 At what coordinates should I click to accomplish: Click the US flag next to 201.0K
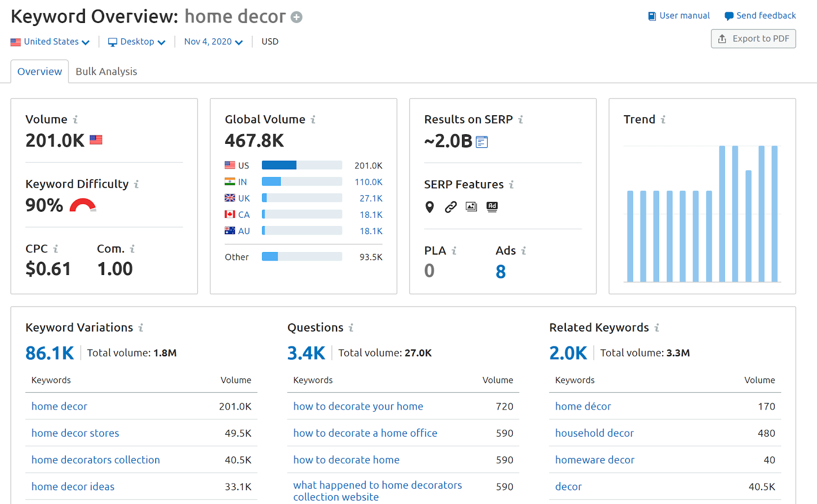95,139
